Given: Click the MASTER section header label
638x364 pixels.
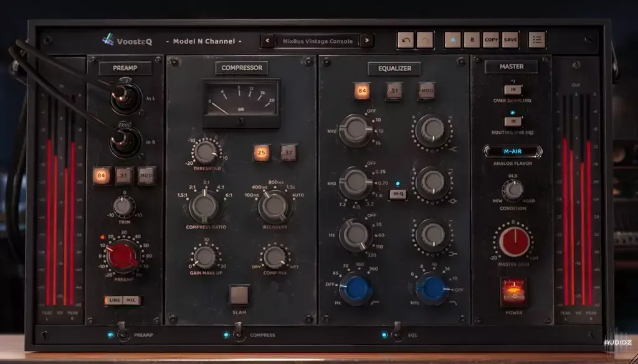Looking at the screenshot, I should click(512, 67).
